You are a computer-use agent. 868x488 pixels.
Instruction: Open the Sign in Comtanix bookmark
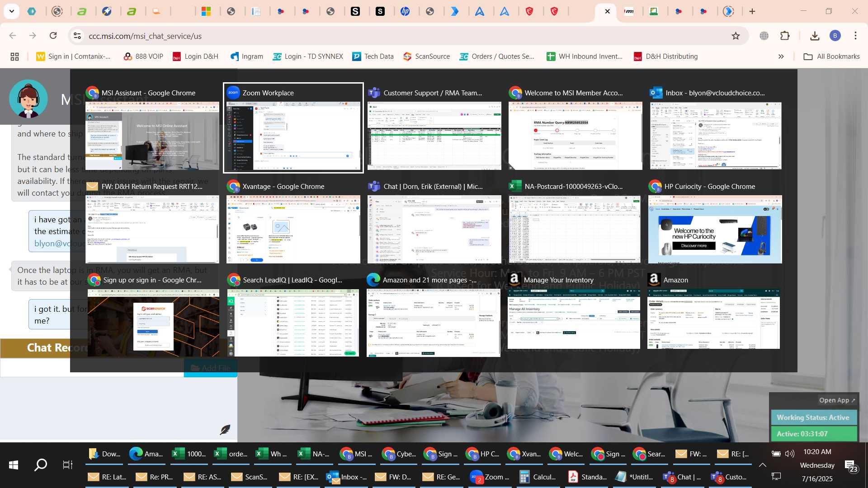(73, 56)
